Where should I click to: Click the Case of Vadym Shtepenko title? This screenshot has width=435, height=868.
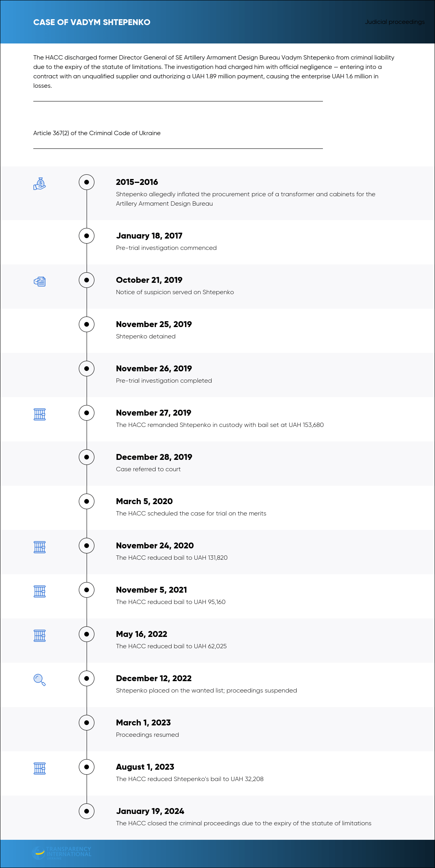(x=92, y=22)
